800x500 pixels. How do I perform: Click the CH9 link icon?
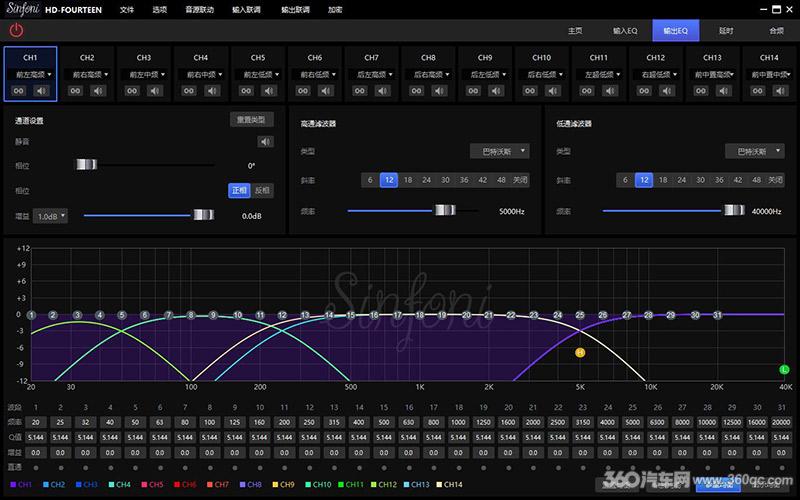[x=473, y=91]
